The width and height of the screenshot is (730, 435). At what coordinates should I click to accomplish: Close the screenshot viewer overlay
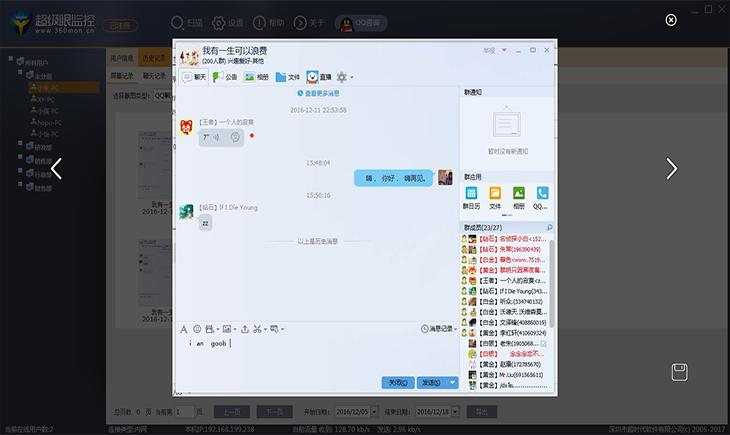pos(671,19)
